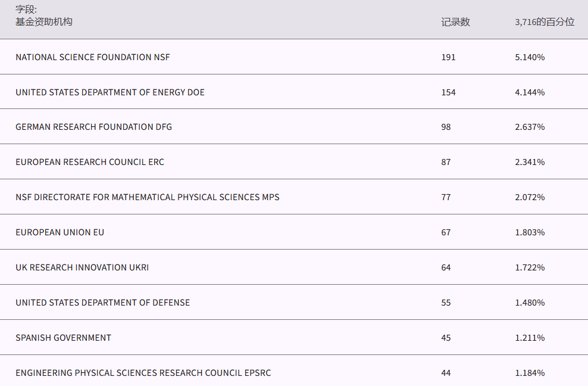
Task: Choose European Research Council ERC entry
Action: click(90, 162)
